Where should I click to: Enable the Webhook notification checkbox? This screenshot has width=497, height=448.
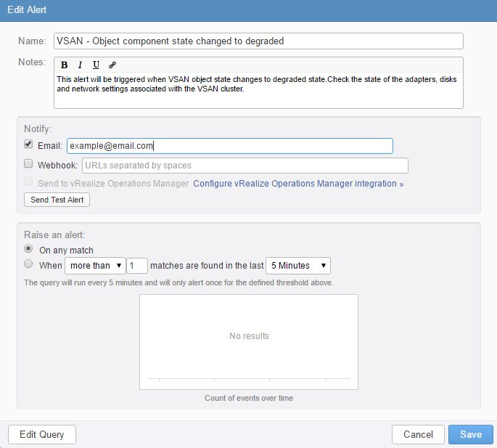28,163
